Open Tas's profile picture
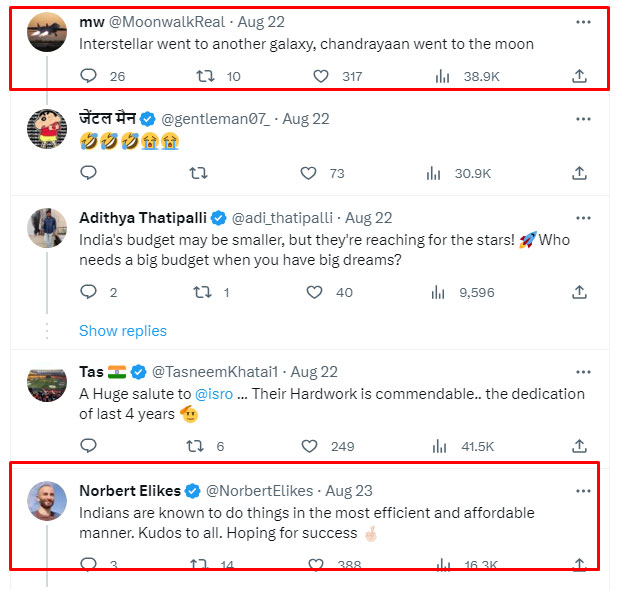The width and height of the screenshot is (627, 590). [45, 384]
